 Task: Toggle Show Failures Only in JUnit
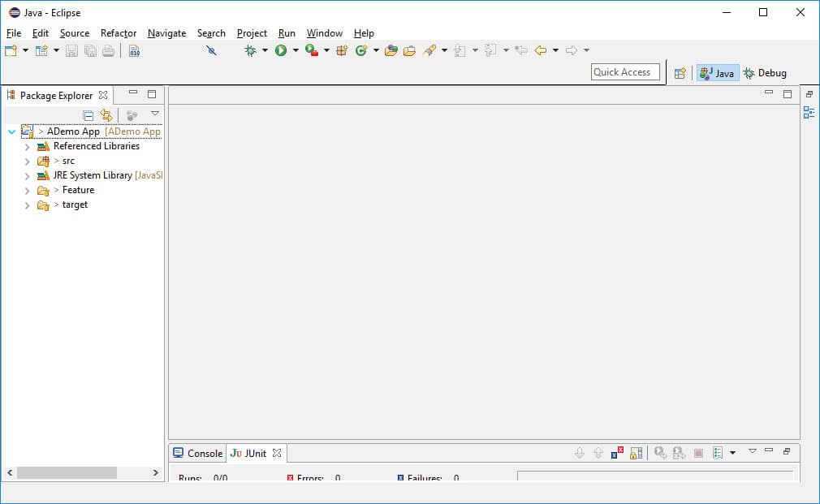click(x=617, y=453)
